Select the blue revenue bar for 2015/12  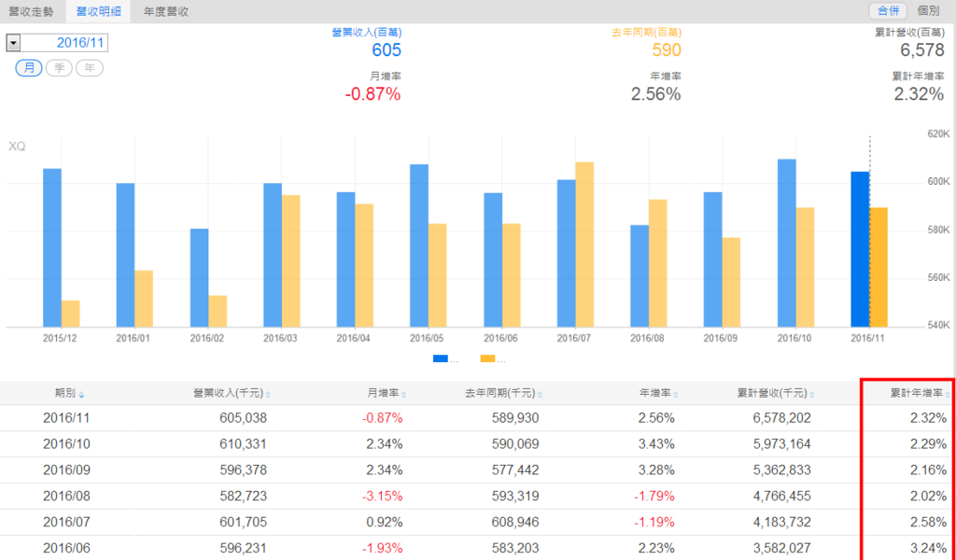tap(52, 248)
